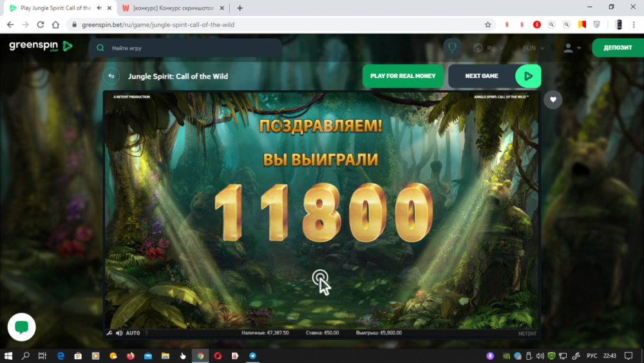Open Windows notification center
The height and width of the screenshot is (363, 644).
pyautogui.click(x=629, y=356)
